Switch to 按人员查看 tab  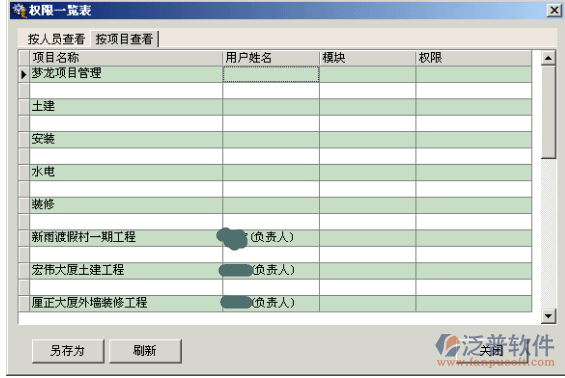pos(56,39)
